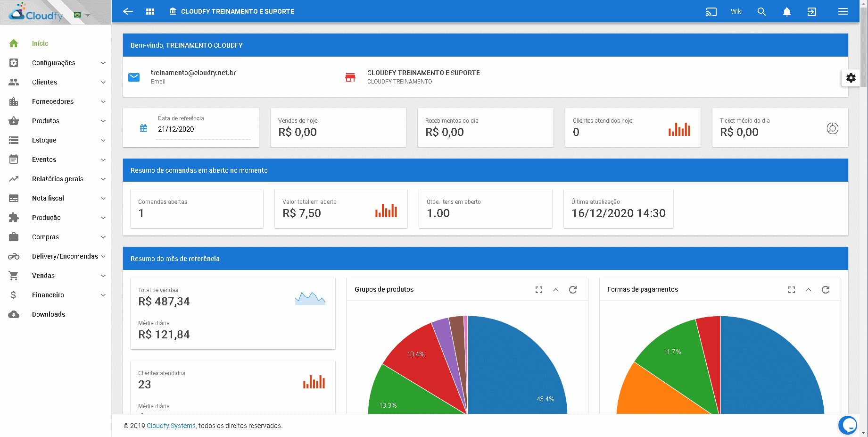Click the Comandas abertas card
The width and height of the screenshot is (868, 437).
pyautogui.click(x=197, y=209)
